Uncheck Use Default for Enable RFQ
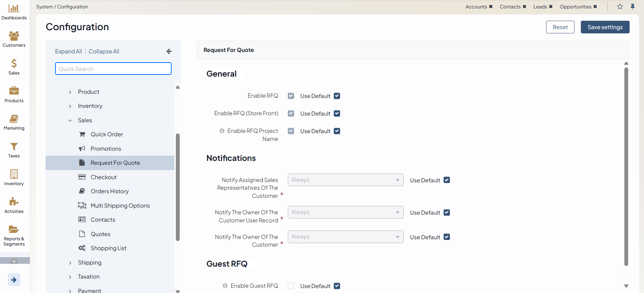Image resolution: width=644 pixels, height=293 pixels. pyautogui.click(x=337, y=96)
